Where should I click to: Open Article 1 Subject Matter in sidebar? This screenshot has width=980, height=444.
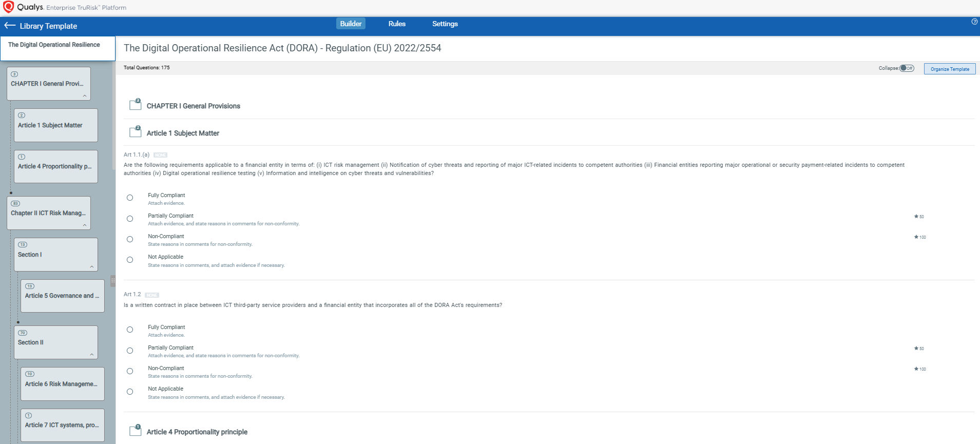click(56, 125)
